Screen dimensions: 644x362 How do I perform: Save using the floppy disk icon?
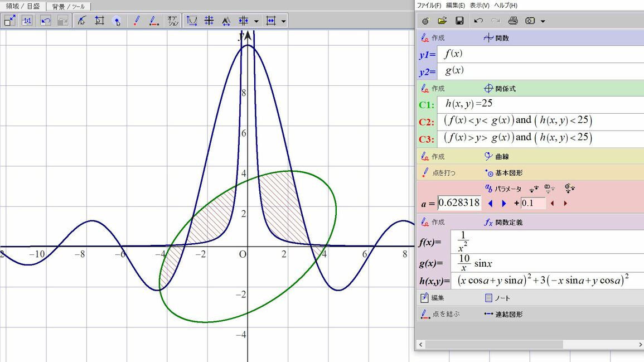click(x=459, y=21)
